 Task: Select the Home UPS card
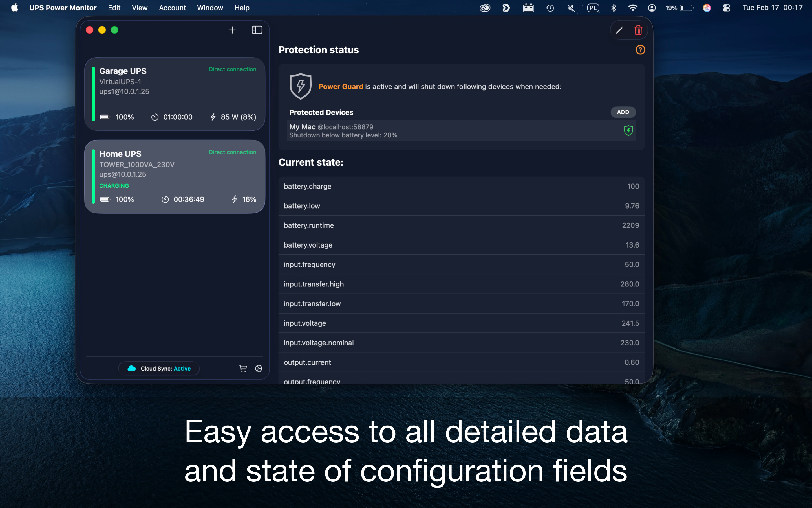(x=175, y=176)
